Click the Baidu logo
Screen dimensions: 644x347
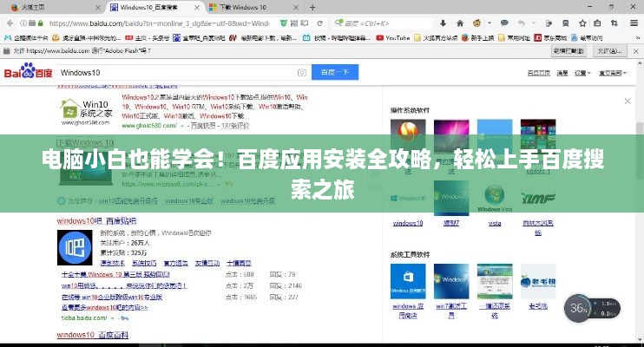(29, 71)
